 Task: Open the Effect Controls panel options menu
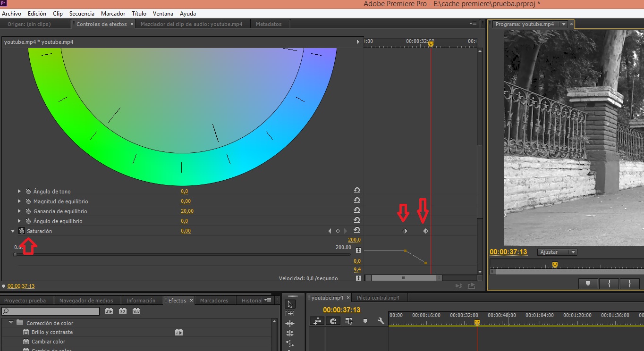point(473,24)
